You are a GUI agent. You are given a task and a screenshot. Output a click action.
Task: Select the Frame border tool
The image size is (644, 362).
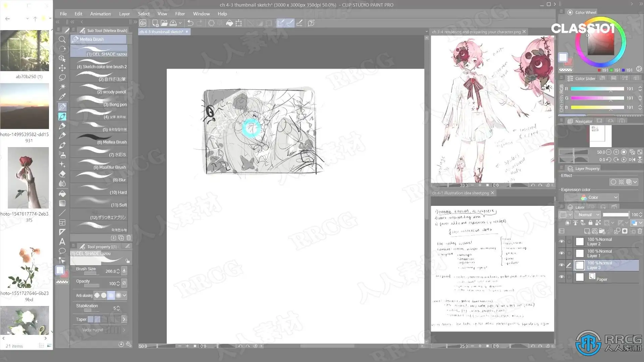click(62, 222)
